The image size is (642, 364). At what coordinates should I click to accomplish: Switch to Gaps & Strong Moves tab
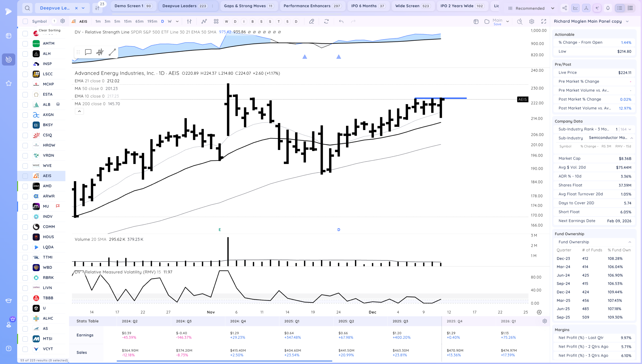pyautogui.click(x=249, y=6)
